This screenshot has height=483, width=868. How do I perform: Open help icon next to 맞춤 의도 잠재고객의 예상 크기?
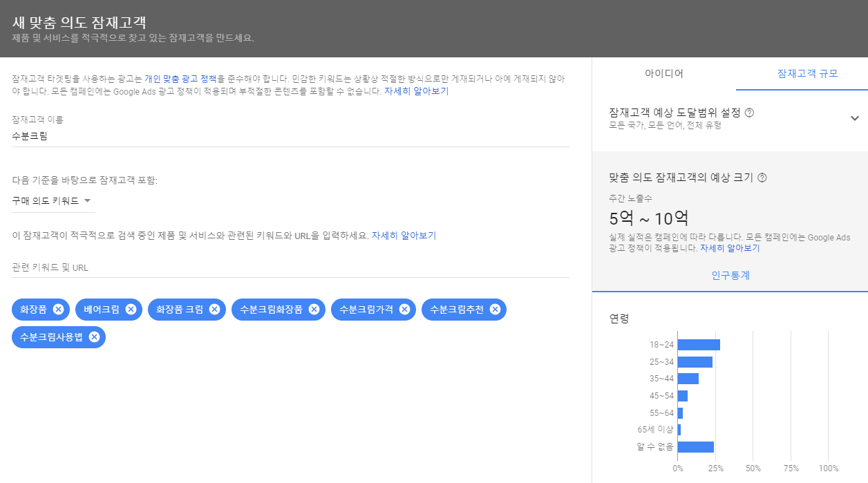click(x=762, y=178)
